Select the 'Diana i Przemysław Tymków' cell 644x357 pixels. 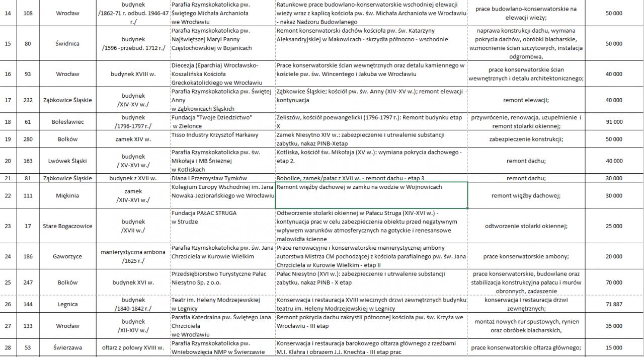(x=222, y=178)
